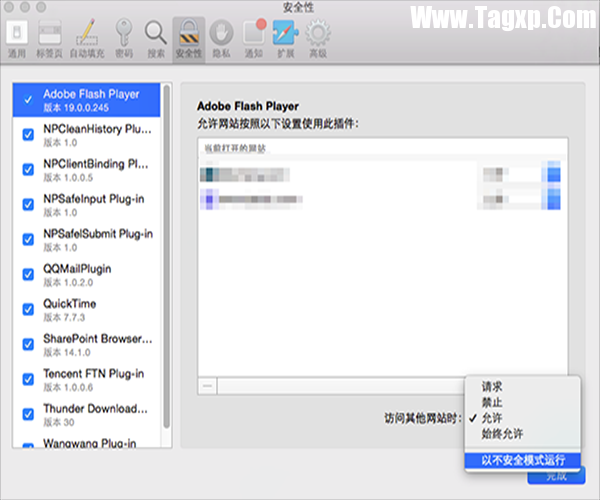Toggle the NPCleanHistory plug-in checkbox
The image size is (600, 500).
[x=28, y=135]
